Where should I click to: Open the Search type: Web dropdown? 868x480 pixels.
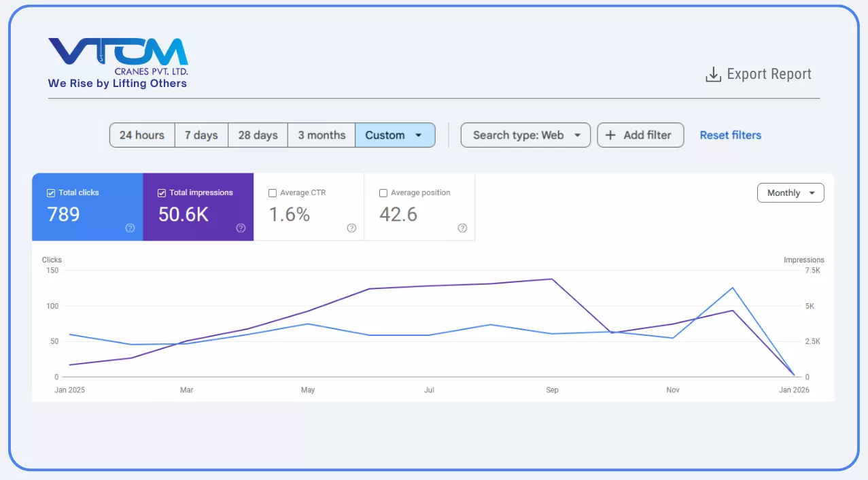(x=525, y=135)
